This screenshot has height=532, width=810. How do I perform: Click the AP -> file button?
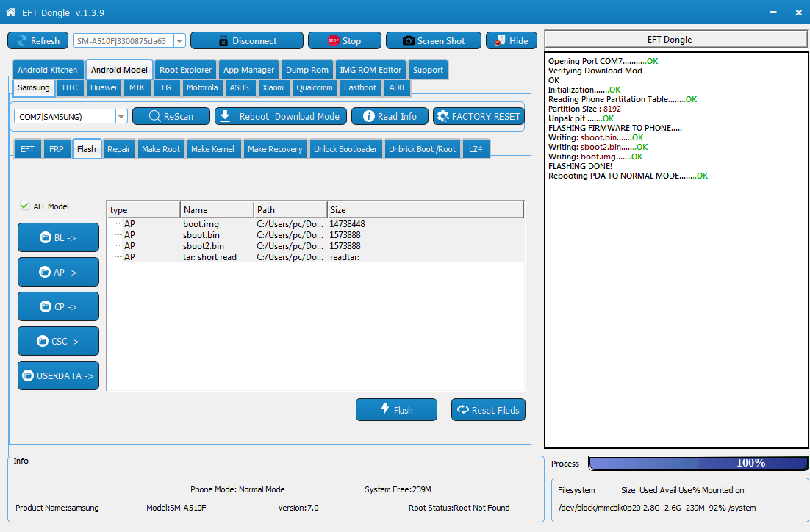coord(58,272)
